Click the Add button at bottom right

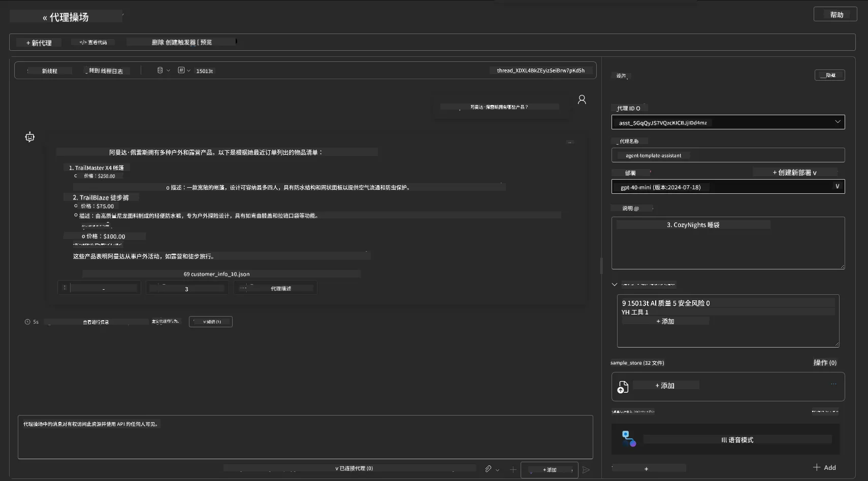[x=824, y=467]
